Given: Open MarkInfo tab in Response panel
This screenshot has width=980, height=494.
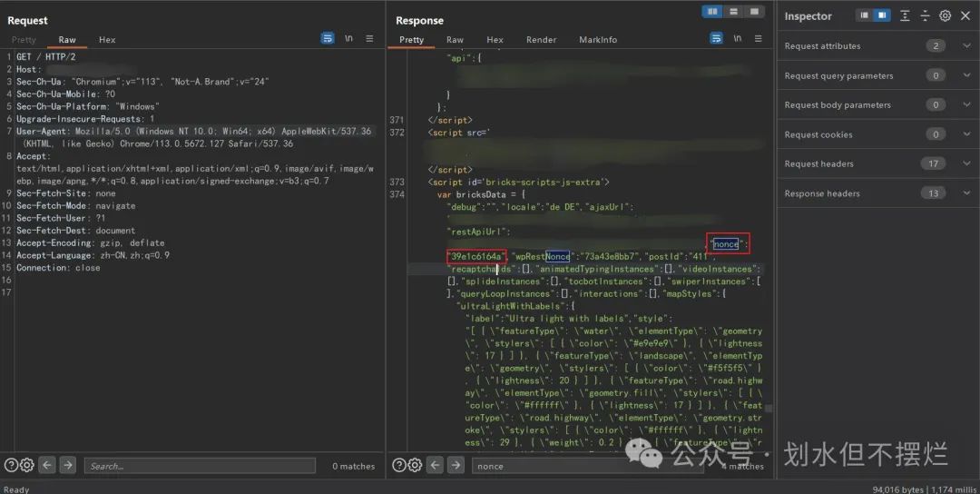Looking at the screenshot, I should point(598,39).
